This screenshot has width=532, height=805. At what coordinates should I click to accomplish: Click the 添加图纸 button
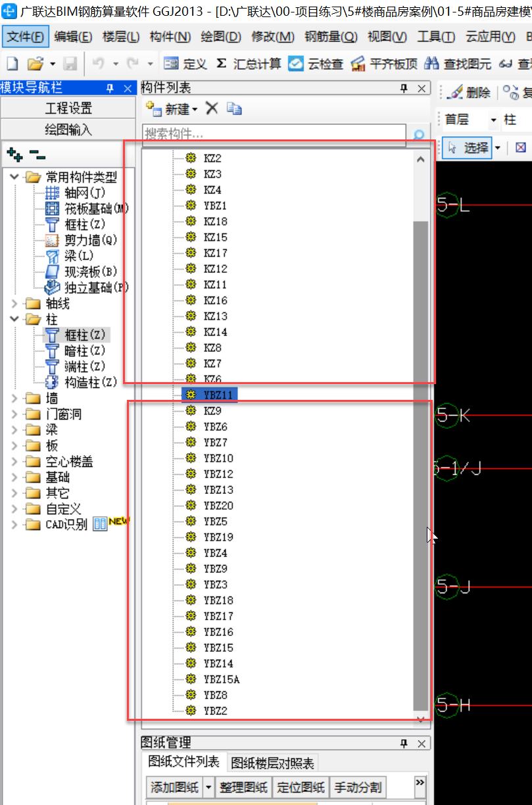click(x=174, y=787)
